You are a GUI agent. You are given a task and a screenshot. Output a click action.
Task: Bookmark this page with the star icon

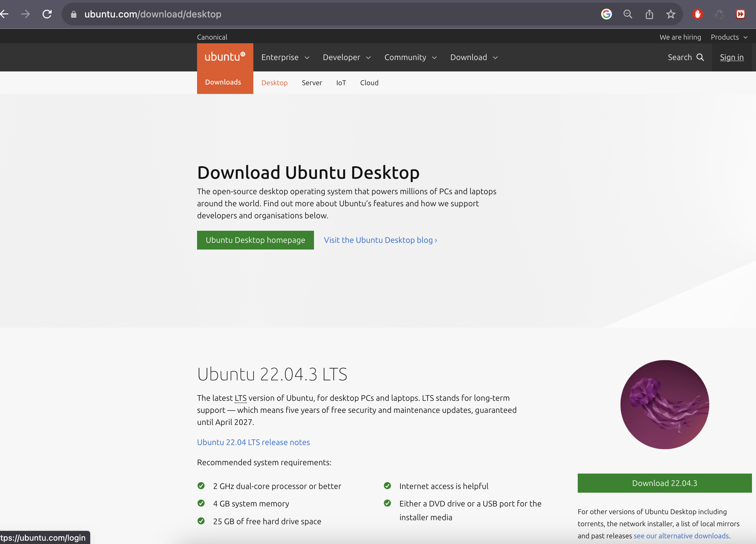click(671, 14)
